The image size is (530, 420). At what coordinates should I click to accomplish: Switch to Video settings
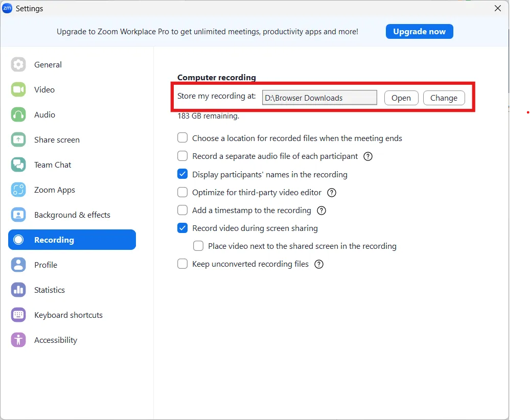pos(44,89)
